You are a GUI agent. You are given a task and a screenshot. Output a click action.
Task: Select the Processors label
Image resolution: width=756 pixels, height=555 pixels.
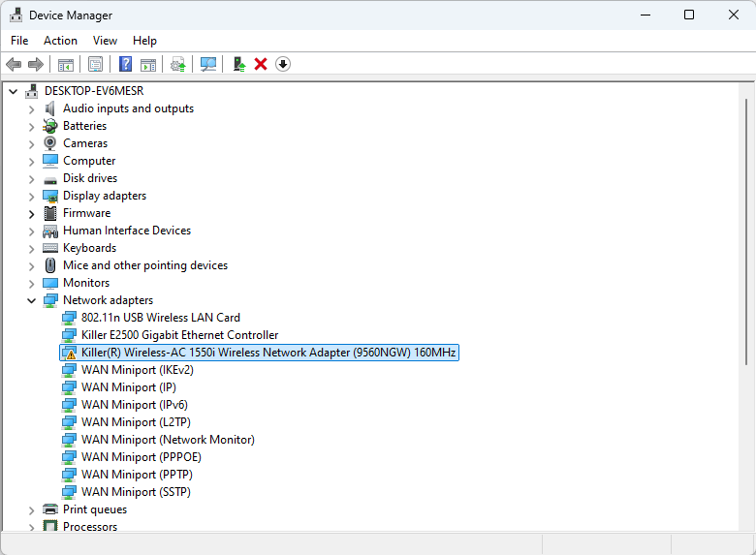click(90, 527)
